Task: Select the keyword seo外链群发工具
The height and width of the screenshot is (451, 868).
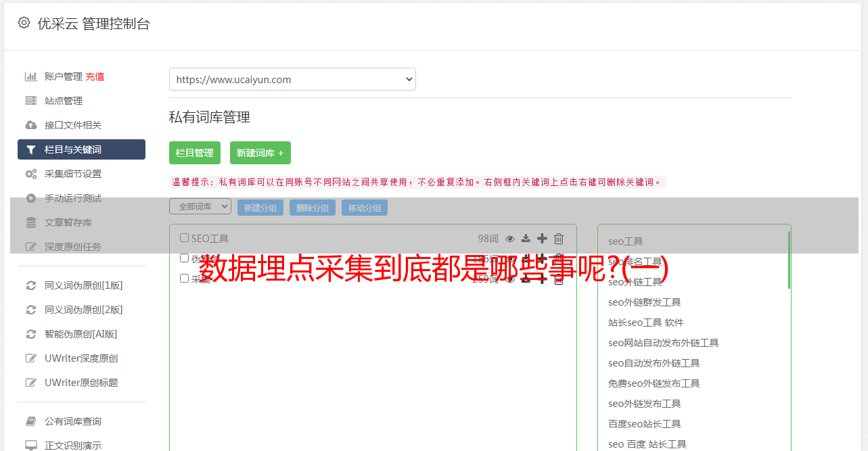Action: (645, 302)
